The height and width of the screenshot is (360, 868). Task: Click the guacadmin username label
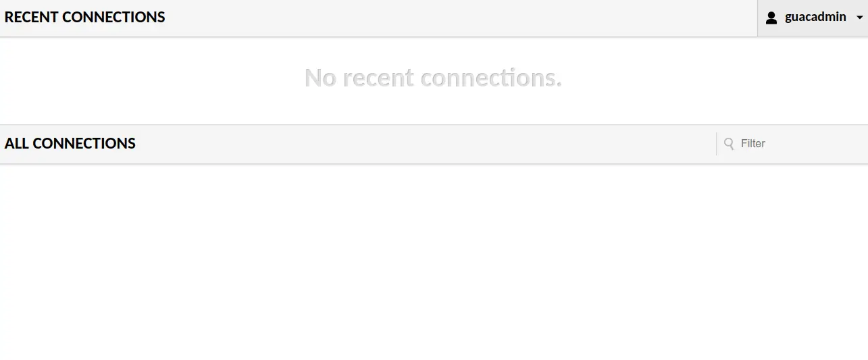815,17
